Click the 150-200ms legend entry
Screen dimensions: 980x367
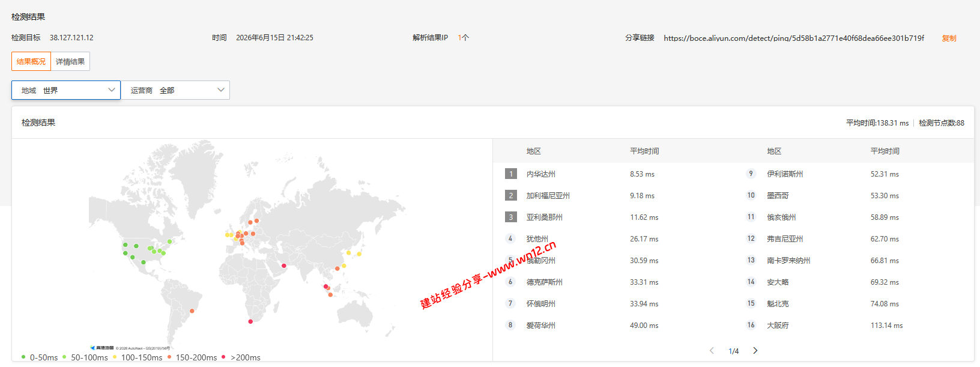click(192, 357)
